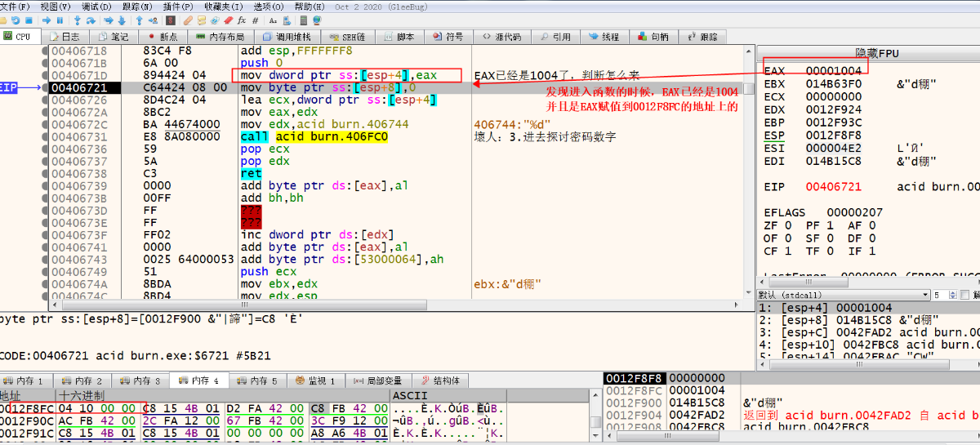Switch to the 调用堆栈 tab

pyautogui.click(x=286, y=37)
